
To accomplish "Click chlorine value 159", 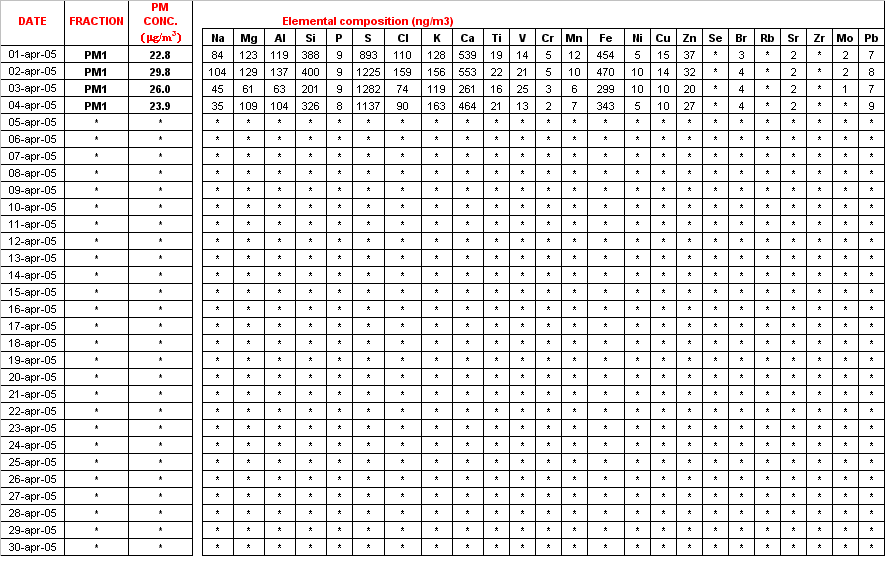I will [402, 72].
